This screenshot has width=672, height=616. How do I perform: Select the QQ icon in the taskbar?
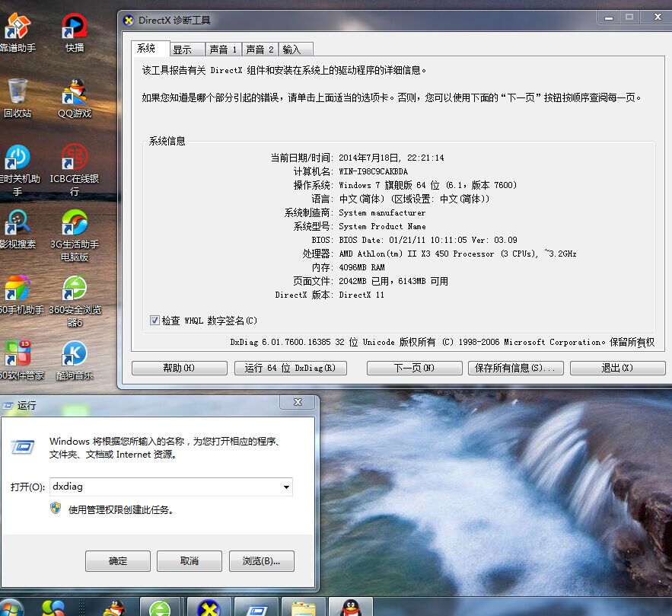(352, 607)
